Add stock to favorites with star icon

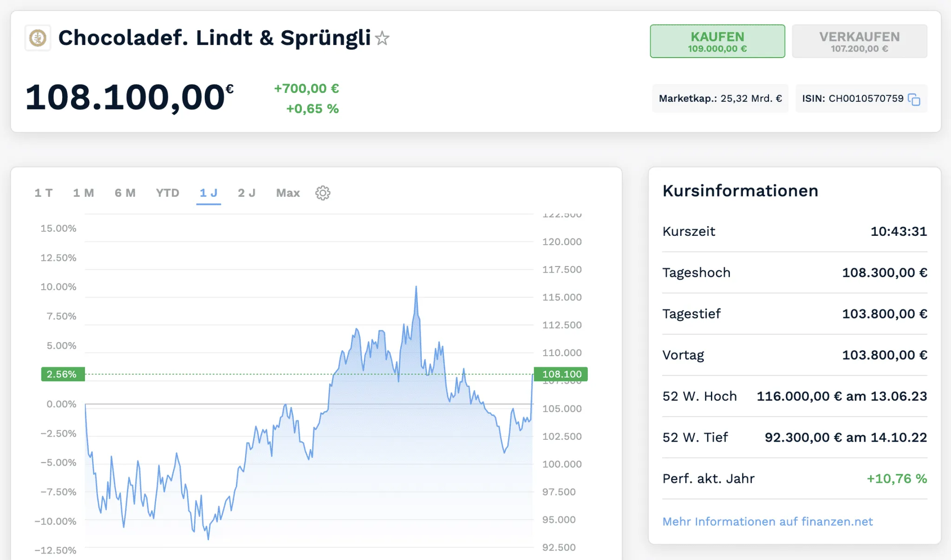(382, 38)
